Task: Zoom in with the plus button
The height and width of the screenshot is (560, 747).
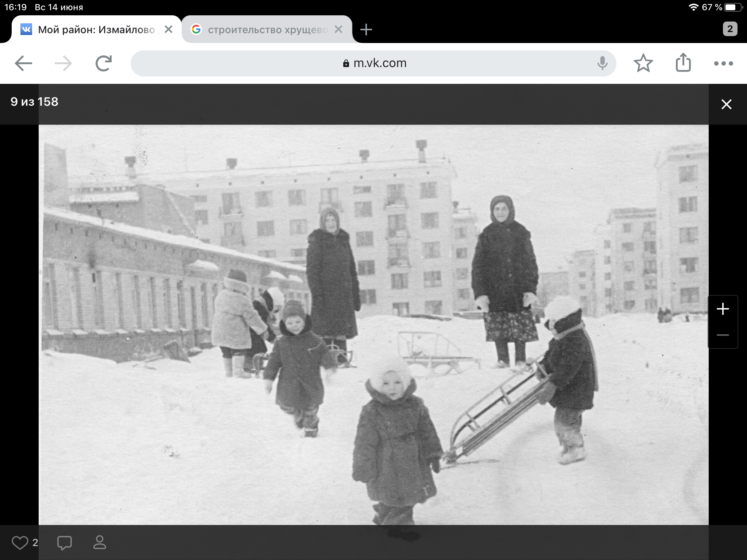Action: 723,309
